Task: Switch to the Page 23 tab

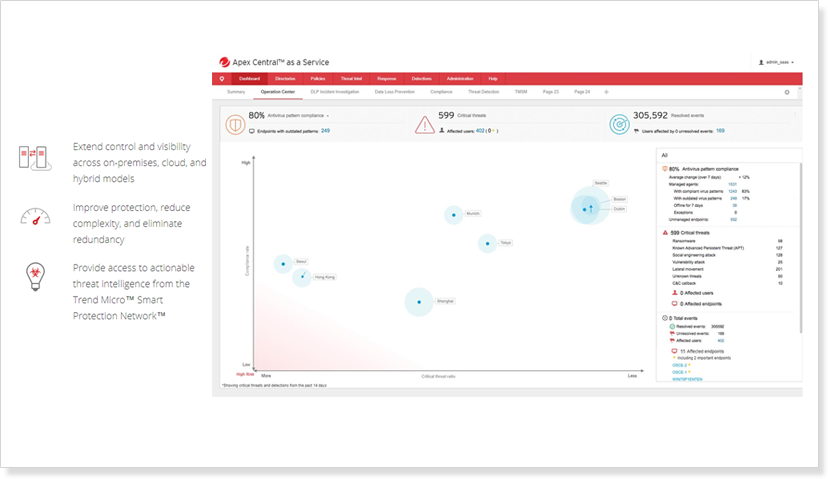Action: (551, 92)
